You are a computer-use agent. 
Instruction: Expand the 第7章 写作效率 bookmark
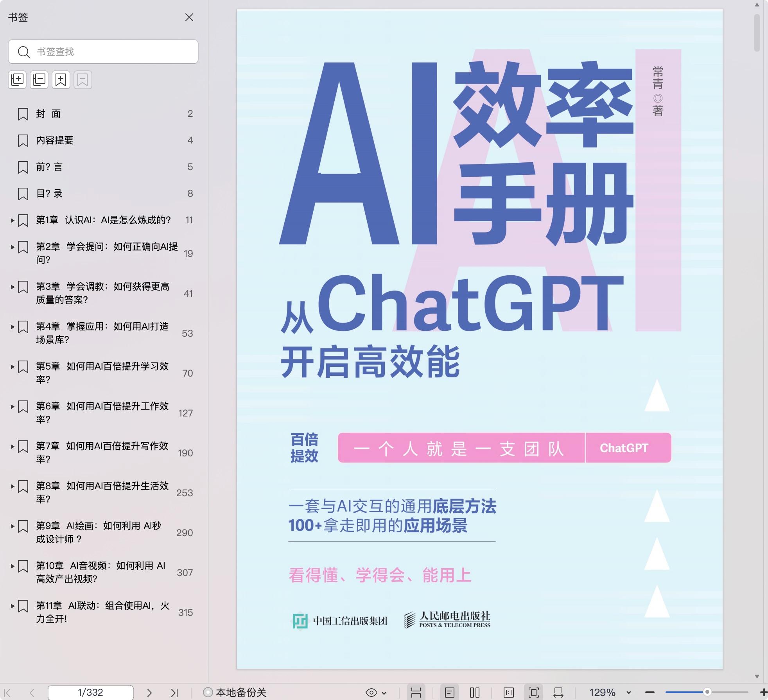[x=13, y=447]
